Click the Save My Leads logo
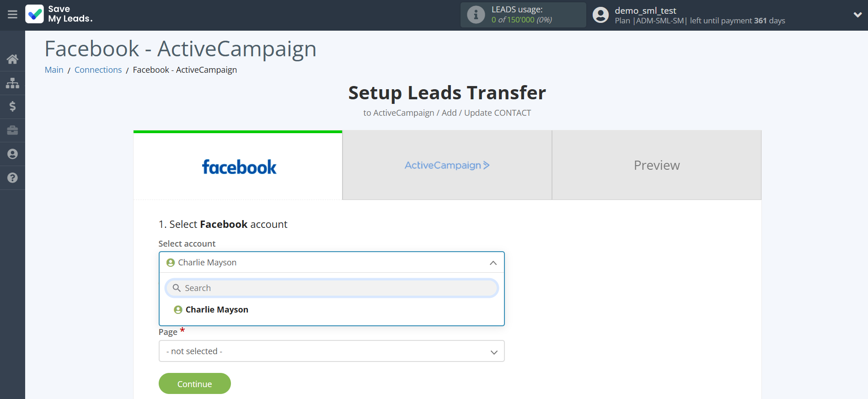Viewport: 868px width, 399px height. 59,14
